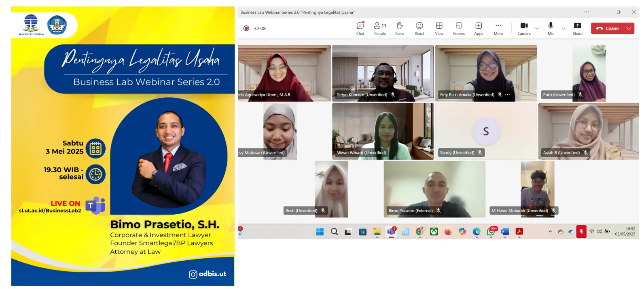Viewport: 644px width, 289px height.
Task: Click the red Leave button
Action: tap(608, 29)
